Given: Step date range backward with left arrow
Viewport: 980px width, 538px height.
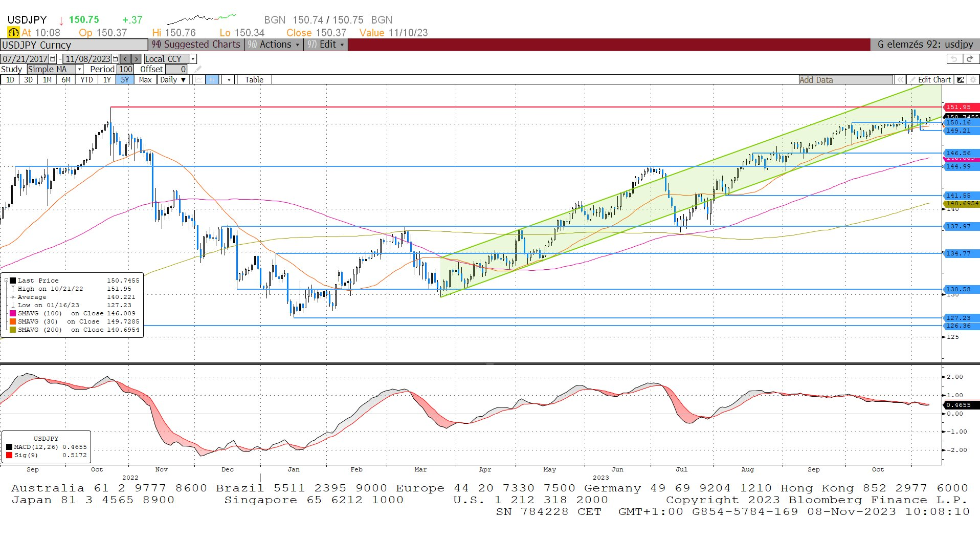Looking at the screenshot, I should 125,59.
